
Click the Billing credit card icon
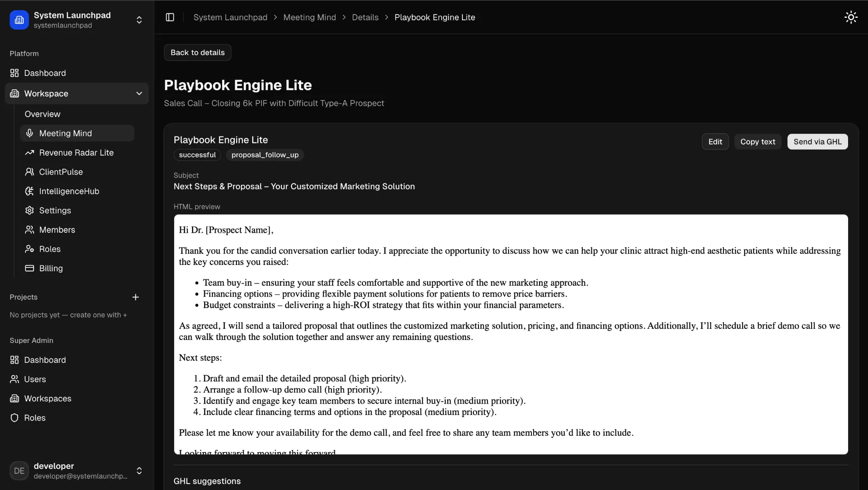click(29, 268)
